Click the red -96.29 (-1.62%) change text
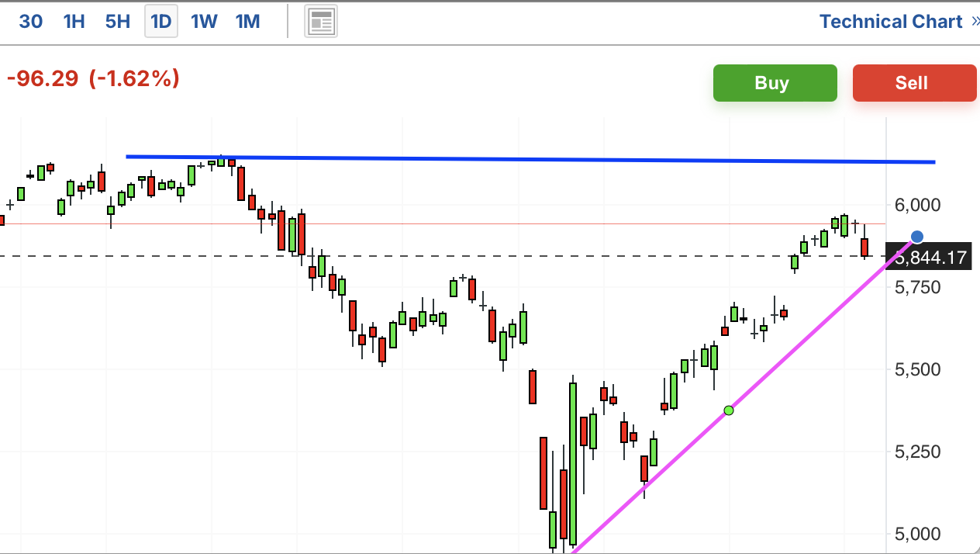Screen dimensions: 980x554 click(x=93, y=78)
